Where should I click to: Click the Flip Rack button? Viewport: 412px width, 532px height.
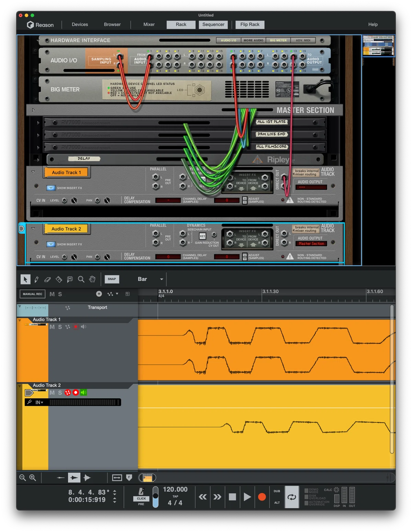pyautogui.click(x=250, y=24)
